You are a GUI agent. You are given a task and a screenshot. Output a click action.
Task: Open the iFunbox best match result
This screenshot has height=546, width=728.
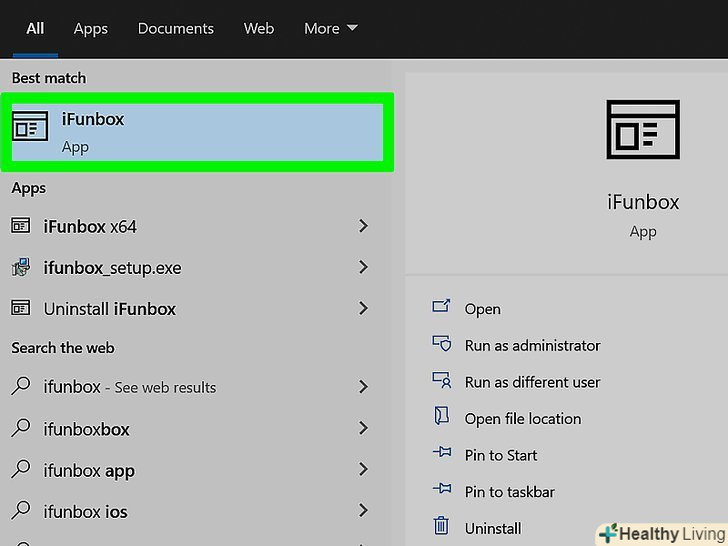(197, 132)
